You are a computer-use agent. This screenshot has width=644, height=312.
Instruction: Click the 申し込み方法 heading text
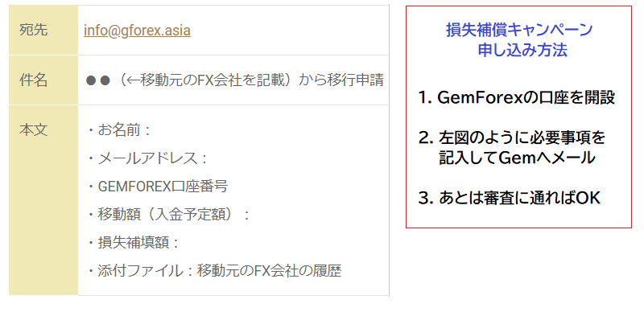pos(522,50)
